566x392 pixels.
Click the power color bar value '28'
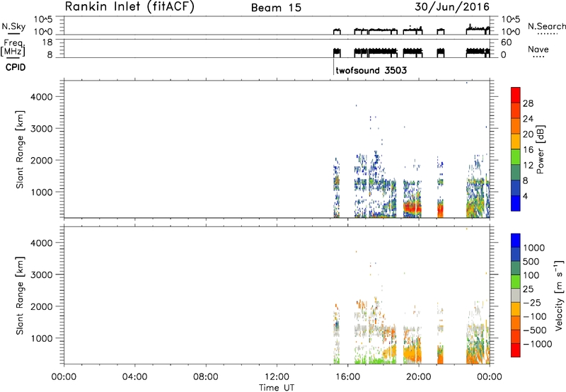tap(528, 103)
